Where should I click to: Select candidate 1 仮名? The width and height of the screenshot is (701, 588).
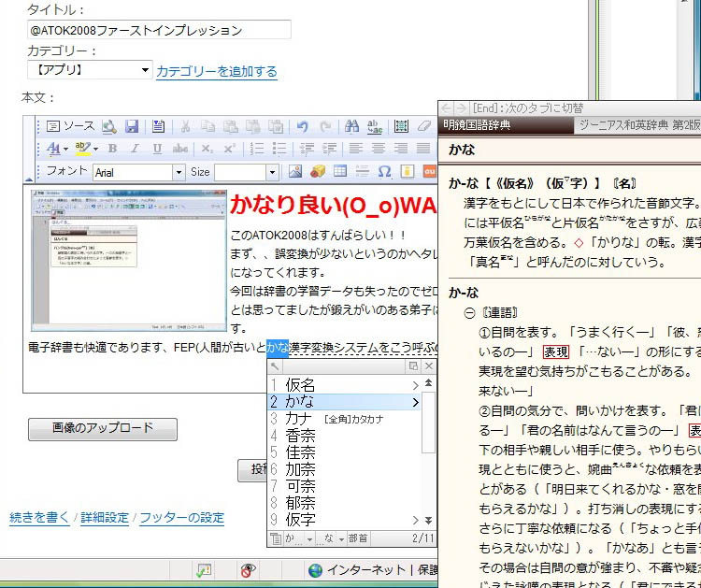[x=344, y=385]
